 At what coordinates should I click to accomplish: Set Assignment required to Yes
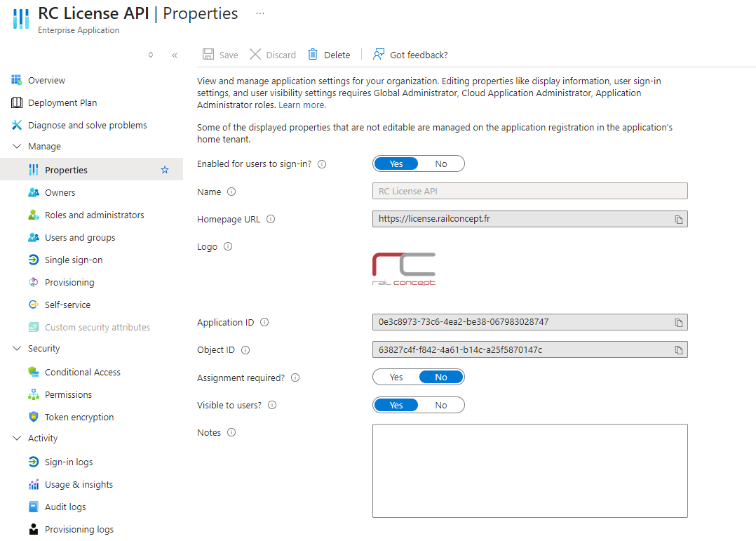coord(396,378)
